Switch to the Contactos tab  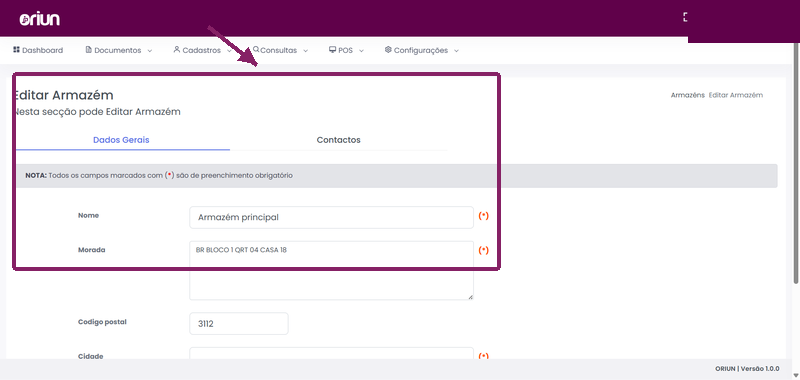coord(338,140)
